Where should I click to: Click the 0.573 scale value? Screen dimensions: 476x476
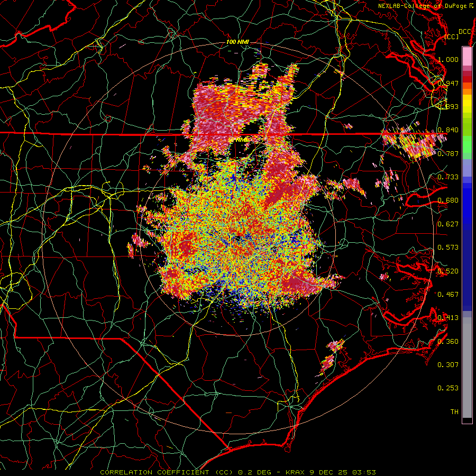point(448,248)
